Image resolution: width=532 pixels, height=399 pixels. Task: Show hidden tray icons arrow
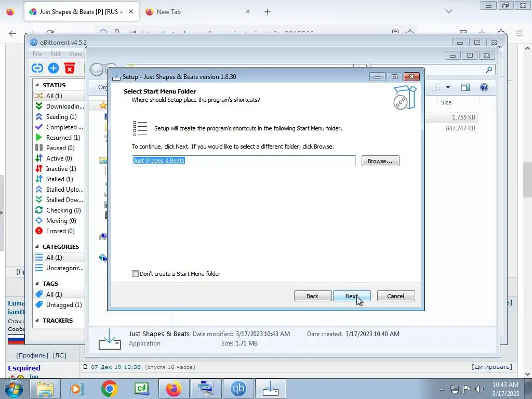point(442,389)
